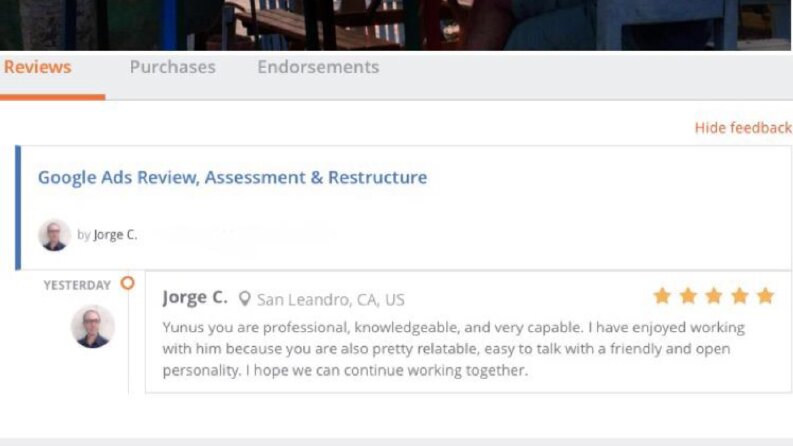Click San Leandro, CA, US location text
This screenshot has width=793, height=446.
click(331, 300)
